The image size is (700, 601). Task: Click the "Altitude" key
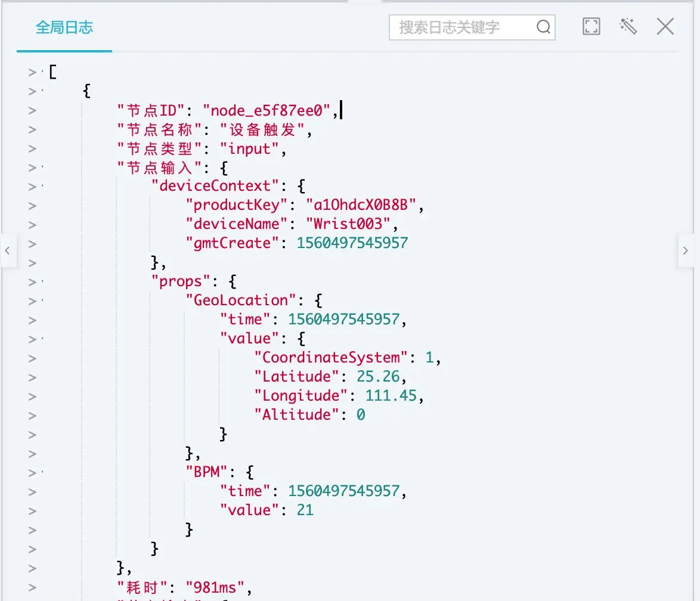pos(296,415)
